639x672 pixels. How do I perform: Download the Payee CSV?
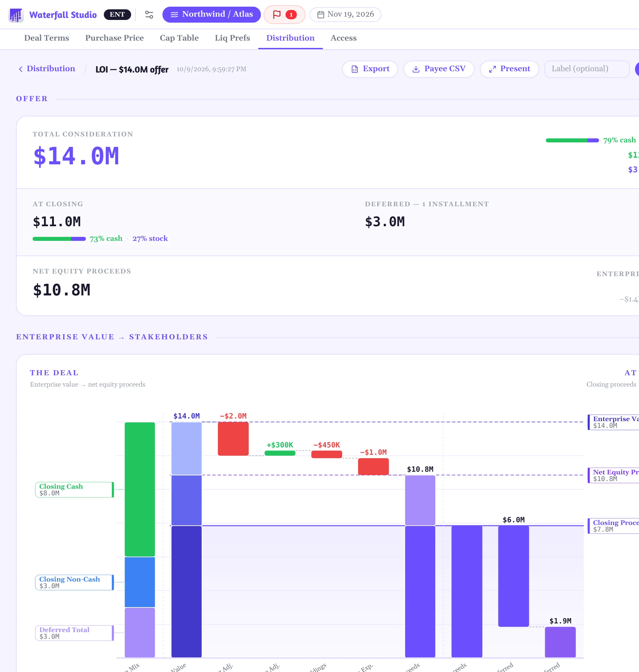pyautogui.click(x=439, y=69)
